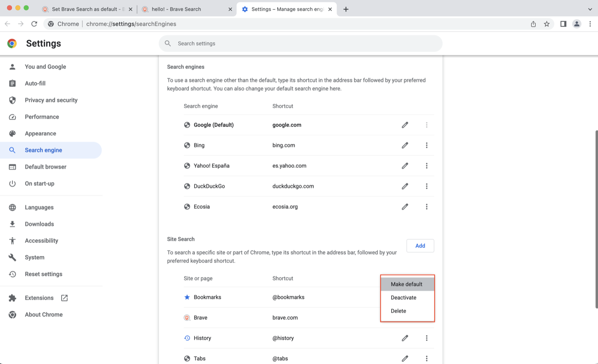Click the Add button for Site Search
This screenshot has width=598, height=364.
(x=420, y=246)
